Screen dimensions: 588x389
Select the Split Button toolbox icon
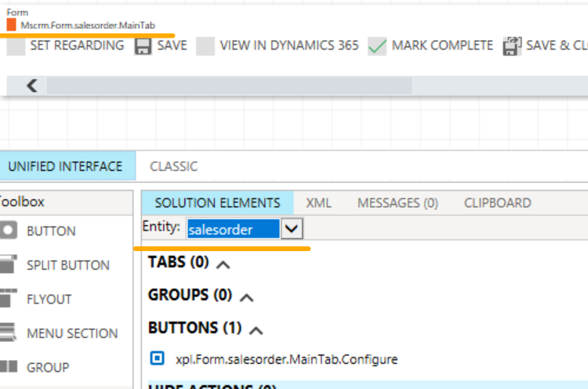coord(9,264)
